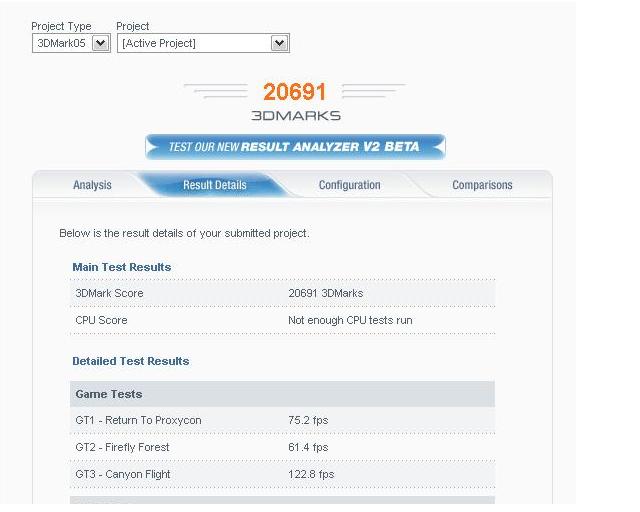The width and height of the screenshot is (640, 512).
Task: Select 'GT3 - Canyon Flight' row
Action: pos(282,474)
